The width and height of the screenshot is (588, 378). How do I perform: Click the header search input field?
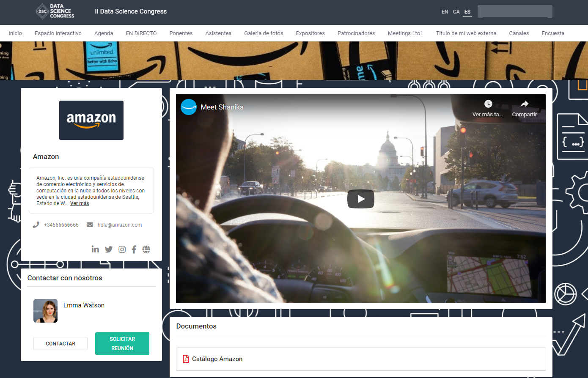point(515,11)
